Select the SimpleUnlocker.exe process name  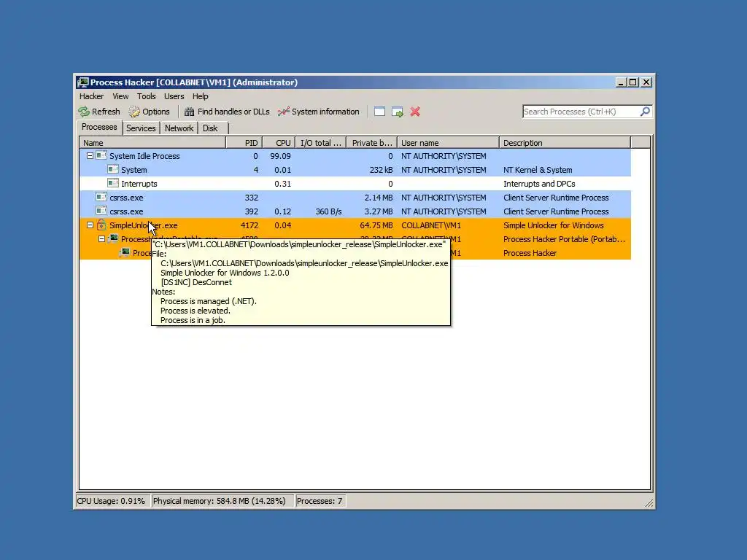(x=144, y=225)
